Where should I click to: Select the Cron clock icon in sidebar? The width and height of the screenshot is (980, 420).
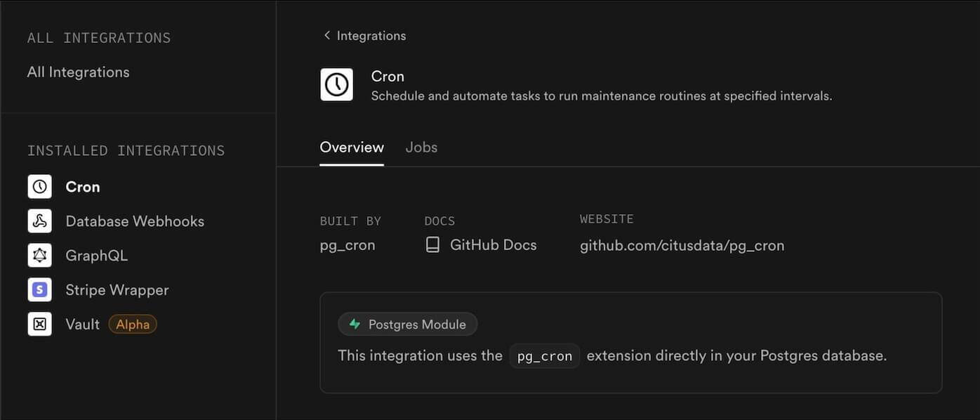point(39,186)
